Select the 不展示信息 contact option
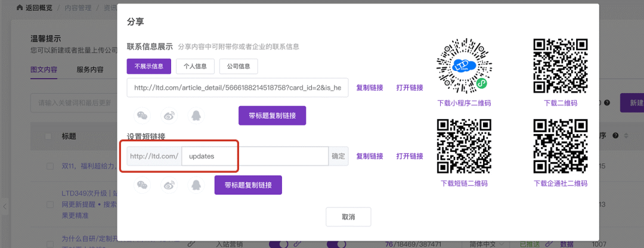Image resolution: width=644 pixels, height=248 pixels. (149, 66)
